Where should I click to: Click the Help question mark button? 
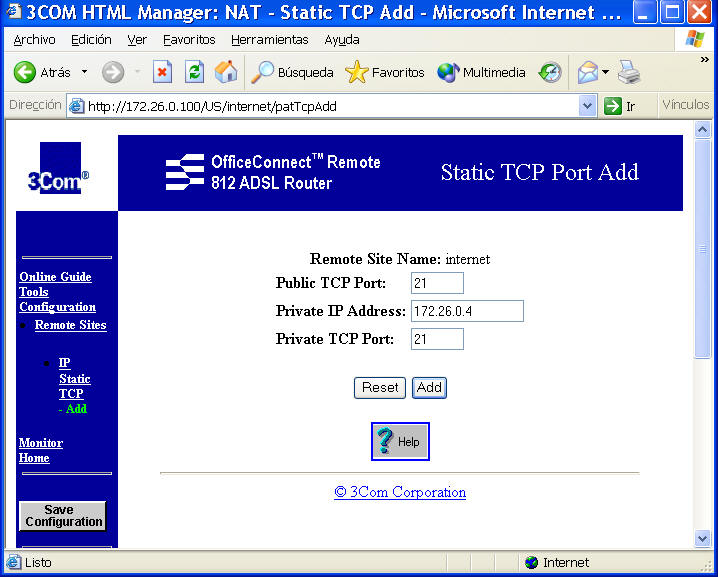(400, 441)
